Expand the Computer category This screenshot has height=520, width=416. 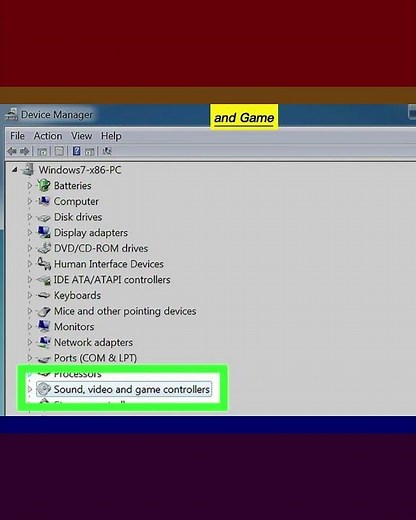(x=30, y=201)
